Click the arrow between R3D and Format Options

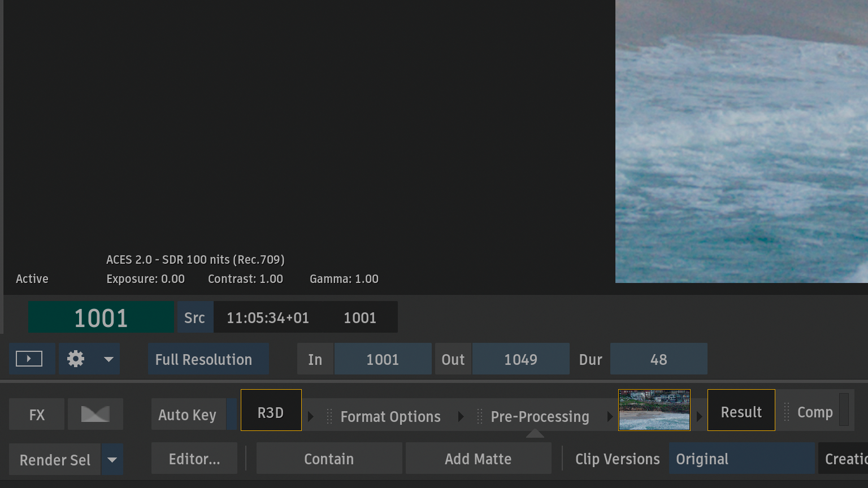311,417
